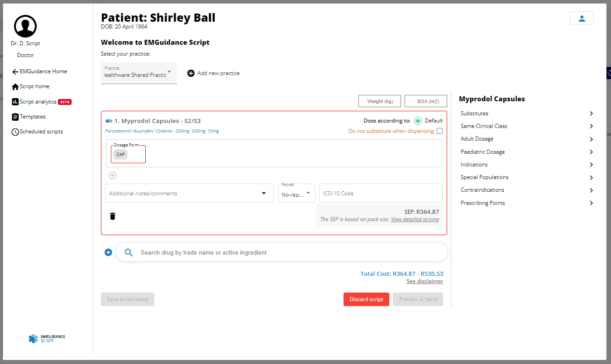Go to Script home
This screenshot has height=364, width=611.
click(34, 86)
